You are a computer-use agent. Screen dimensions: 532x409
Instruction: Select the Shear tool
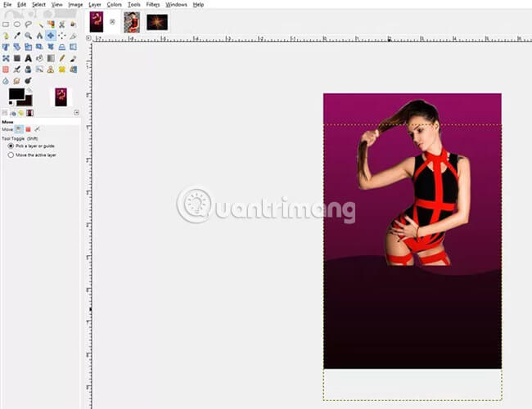tap(40, 47)
